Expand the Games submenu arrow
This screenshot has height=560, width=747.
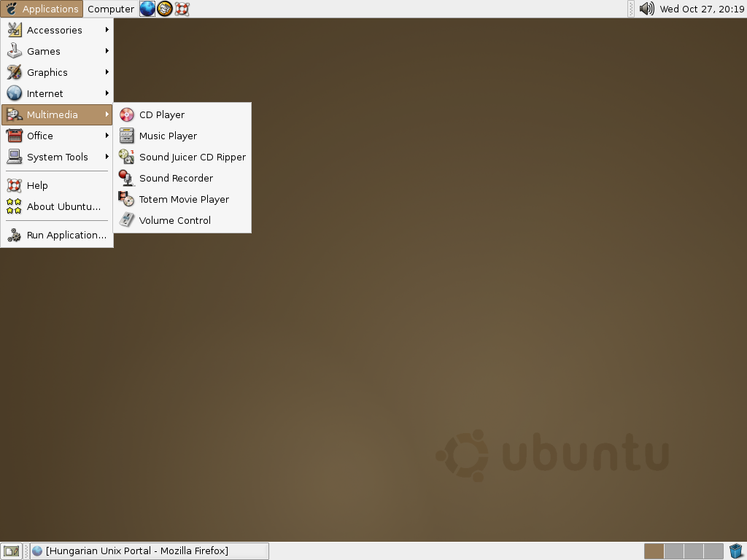pyautogui.click(x=107, y=51)
